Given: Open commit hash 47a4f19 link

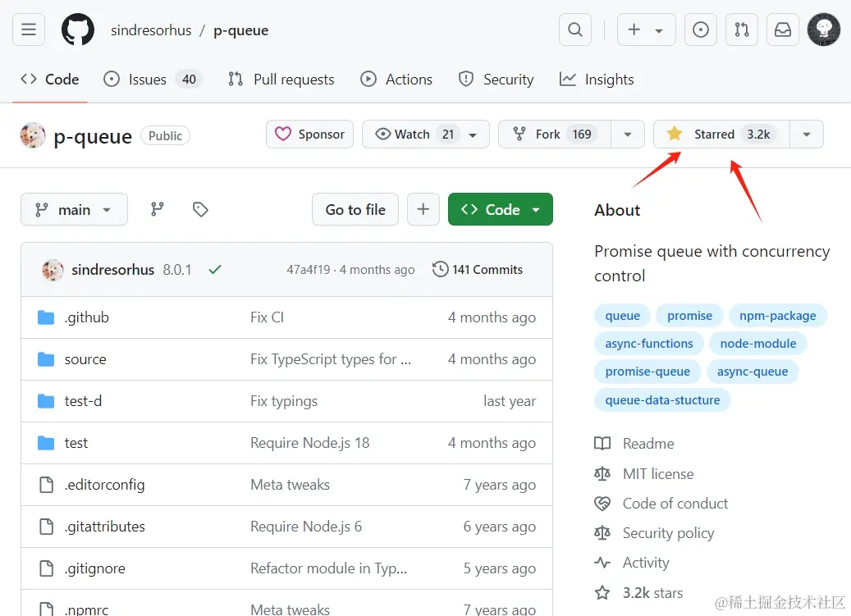Looking at the screenshot, I should click(x=309, y=270).
